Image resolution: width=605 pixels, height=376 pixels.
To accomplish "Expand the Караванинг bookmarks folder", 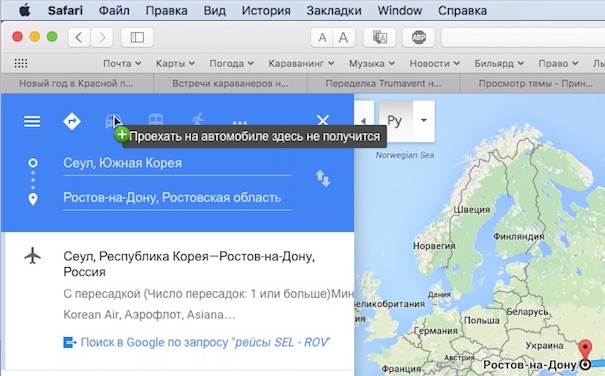I will 301,63.
